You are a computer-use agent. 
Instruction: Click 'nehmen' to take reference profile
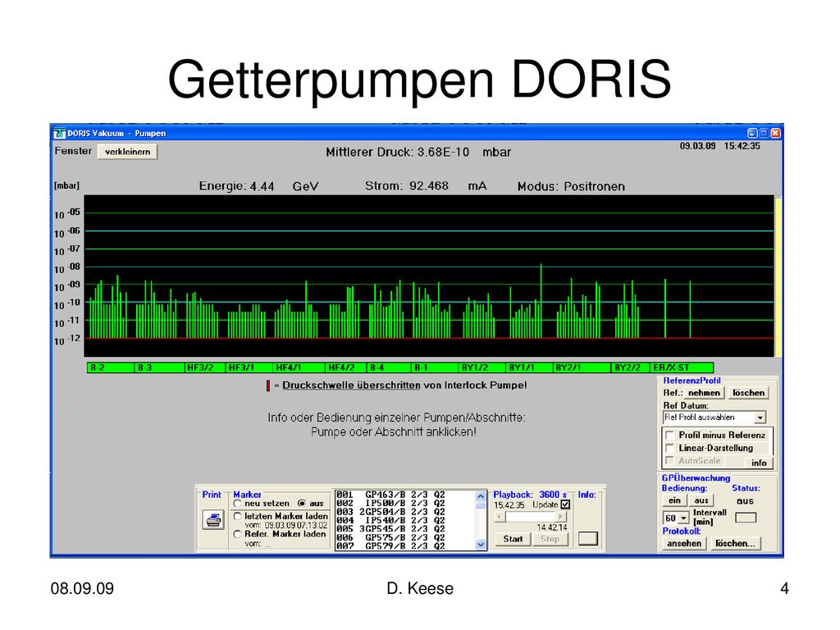click(704, 393)
